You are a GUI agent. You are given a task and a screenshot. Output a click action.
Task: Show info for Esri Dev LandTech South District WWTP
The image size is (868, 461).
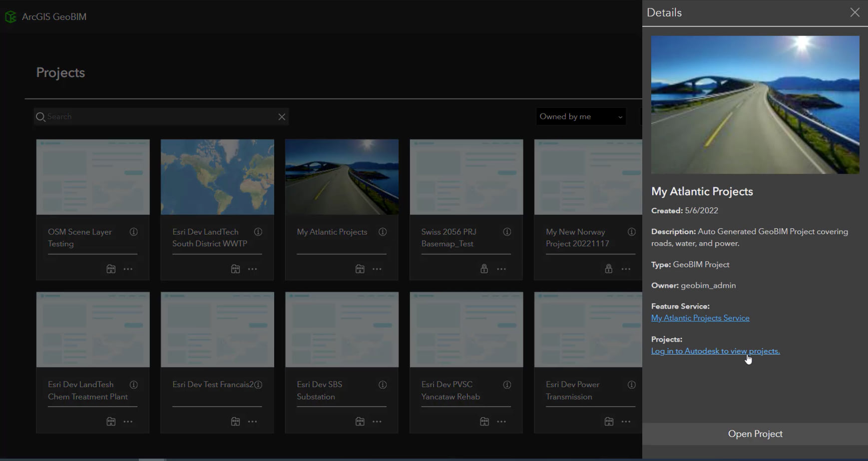(258, 232)
